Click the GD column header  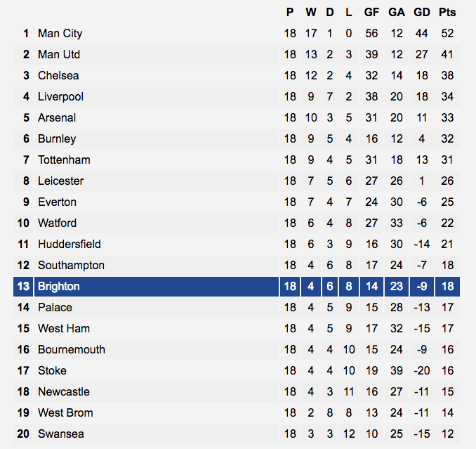[x=422, y=13]
